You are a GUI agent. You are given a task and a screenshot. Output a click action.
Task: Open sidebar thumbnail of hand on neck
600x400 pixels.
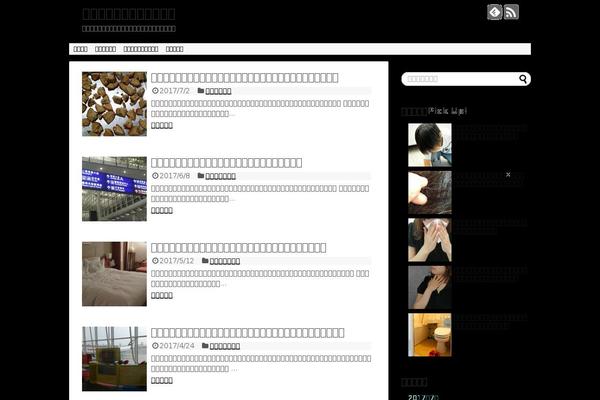pos(430,287)
